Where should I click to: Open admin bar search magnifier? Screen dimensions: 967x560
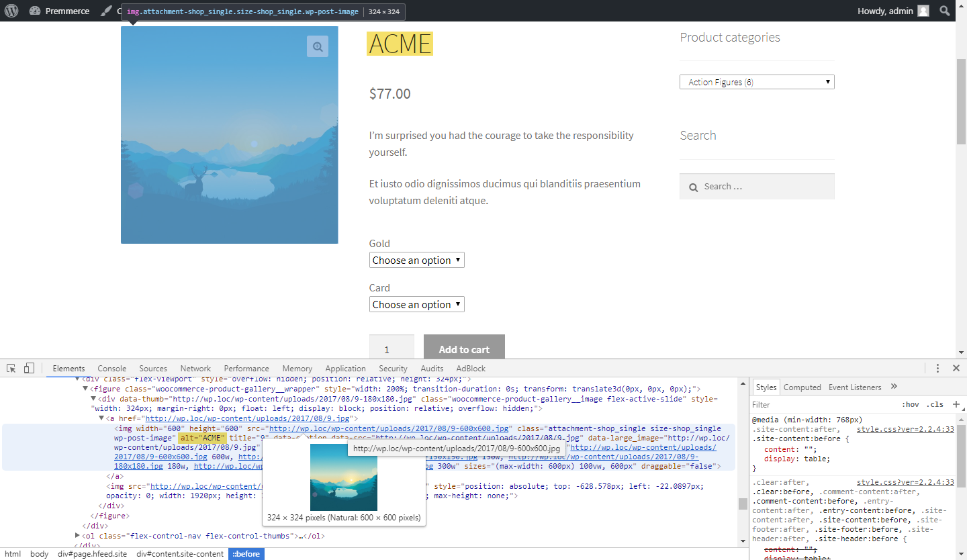click(x=945, y=11)
